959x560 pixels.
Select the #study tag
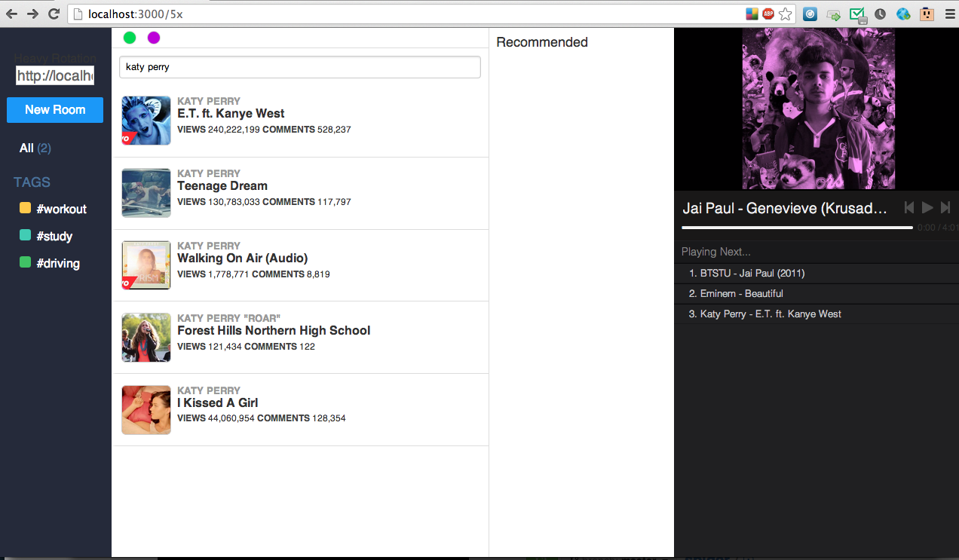(x=54, y=236)
